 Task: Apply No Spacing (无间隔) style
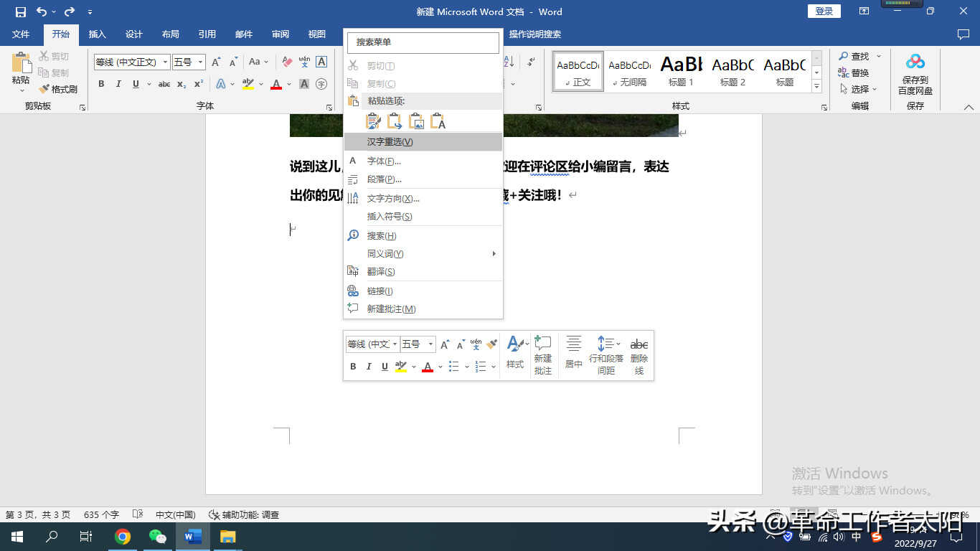(629, 71)
